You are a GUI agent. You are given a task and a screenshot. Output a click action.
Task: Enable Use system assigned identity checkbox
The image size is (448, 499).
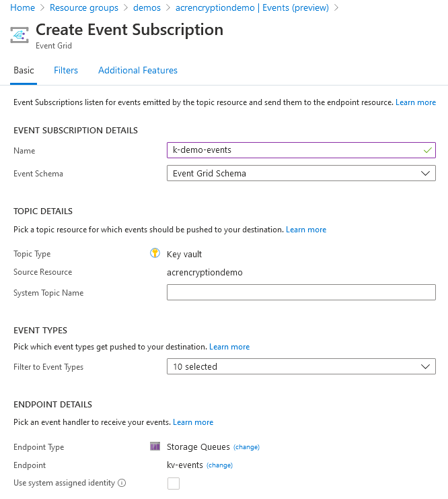[x=174, y=483]
